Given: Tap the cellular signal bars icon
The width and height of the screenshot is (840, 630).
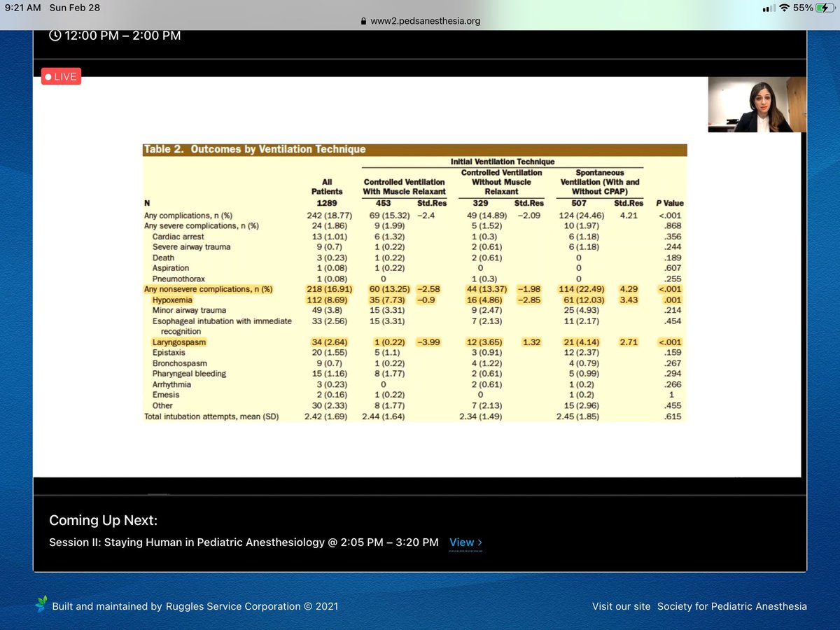Looking at the screenshot, I should 769,8.
